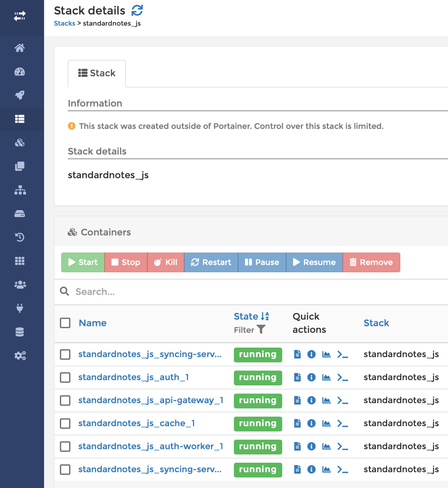
Task: Click running badge of standardnotes_js_auth_1
Action: pyautogui.click(x=258, y=378)
